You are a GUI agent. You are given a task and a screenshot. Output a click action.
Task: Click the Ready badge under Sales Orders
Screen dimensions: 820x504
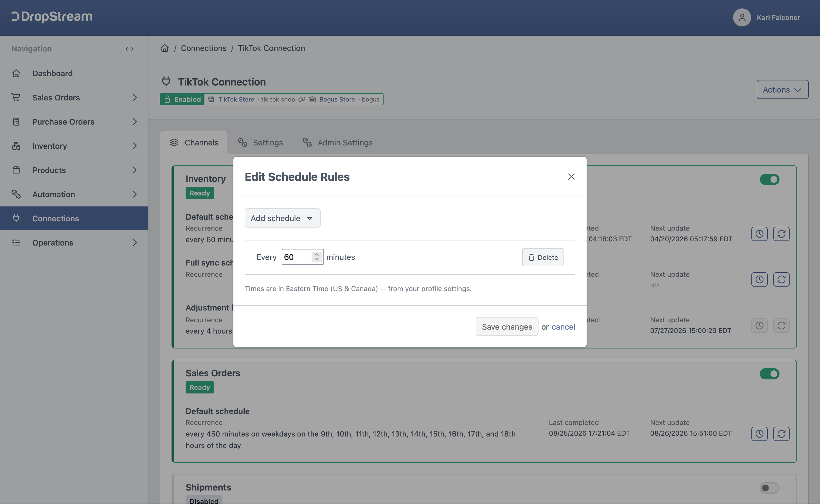click(200, 387)
